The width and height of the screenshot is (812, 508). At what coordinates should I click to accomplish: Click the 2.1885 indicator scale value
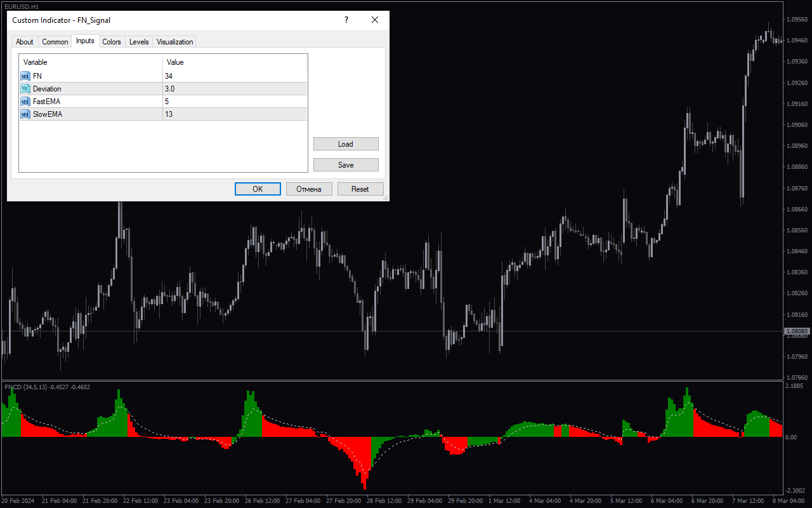click(794, 386)
